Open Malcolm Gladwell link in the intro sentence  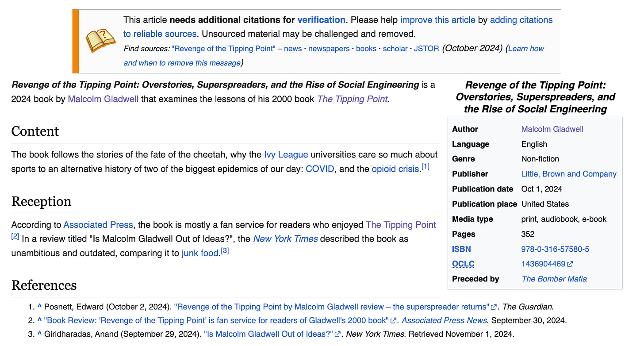pyautogui.click(x=103, y=99)
